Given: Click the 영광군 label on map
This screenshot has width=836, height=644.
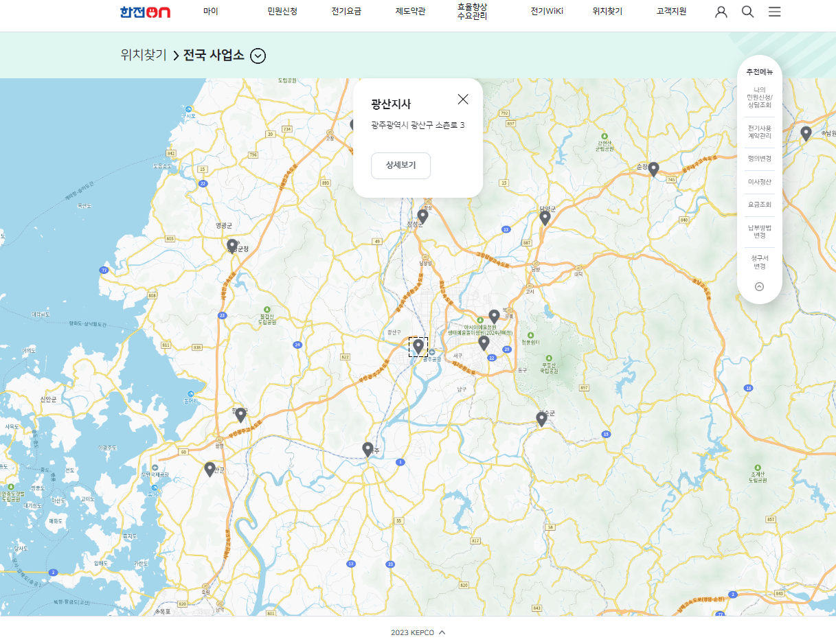Looking at the screenshot, I should [x=224, y=225].
